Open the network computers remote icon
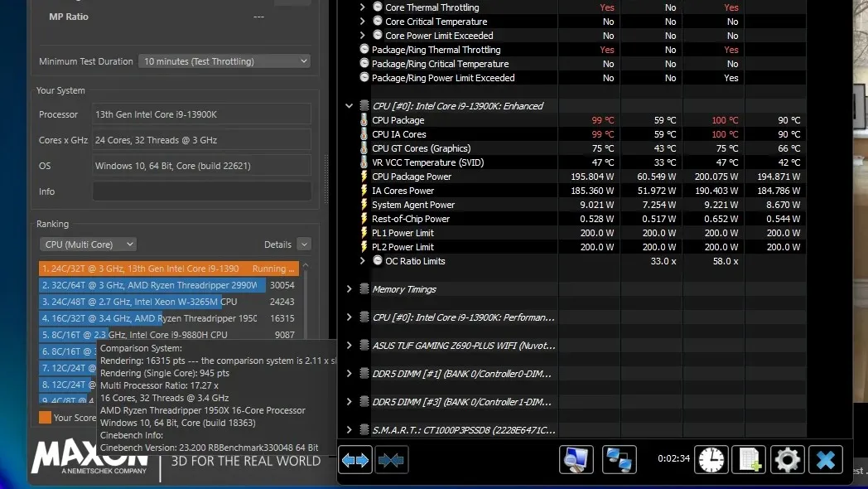Viewport: 868px width, 489px height. pyautogui.click(x=619, y=459)
